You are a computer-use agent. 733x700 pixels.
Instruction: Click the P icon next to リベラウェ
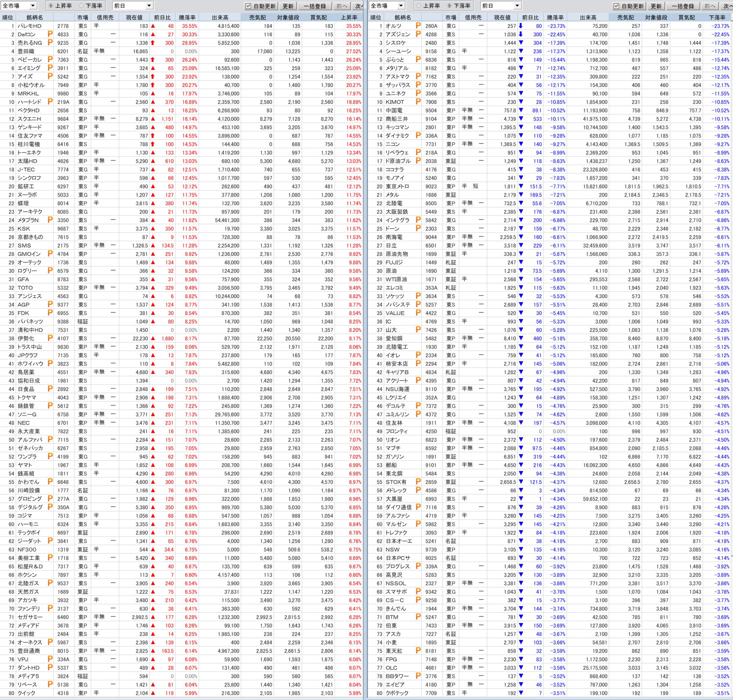click(418, 152)
